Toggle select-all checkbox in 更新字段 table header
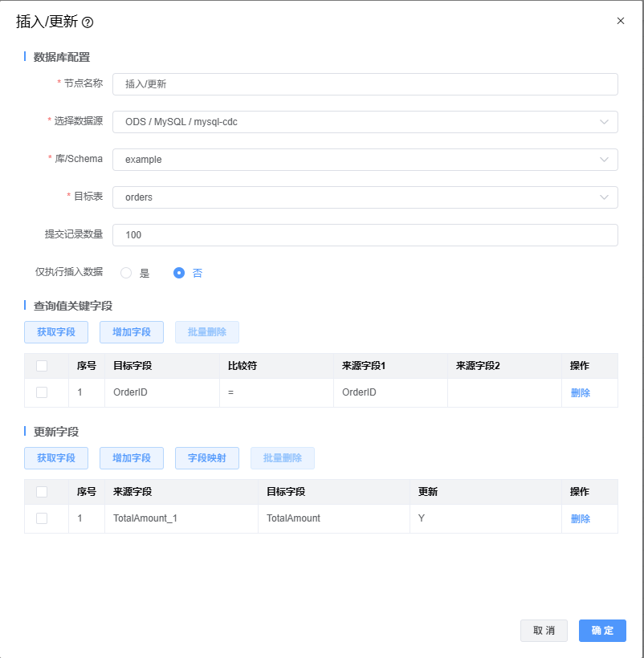Image resolution: width=644 pixels, height=658 pixels. (42, 492)
